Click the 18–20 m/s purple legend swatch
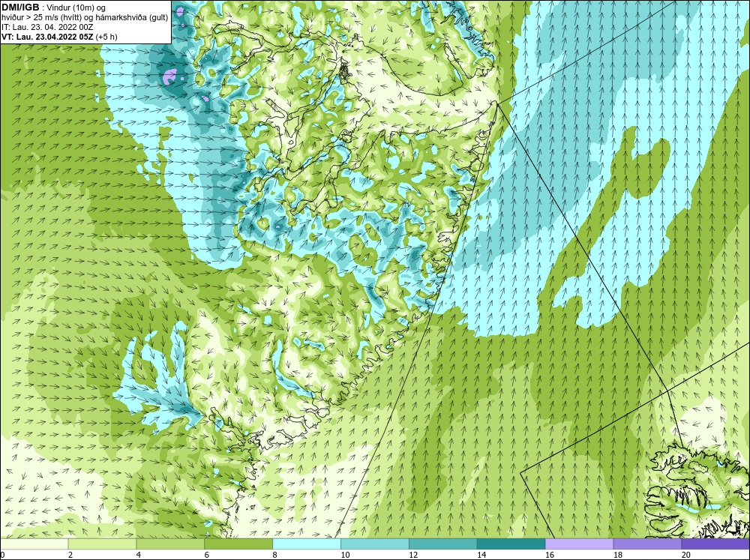The width and height of the screenshot is (750, 560). [648, 544]
